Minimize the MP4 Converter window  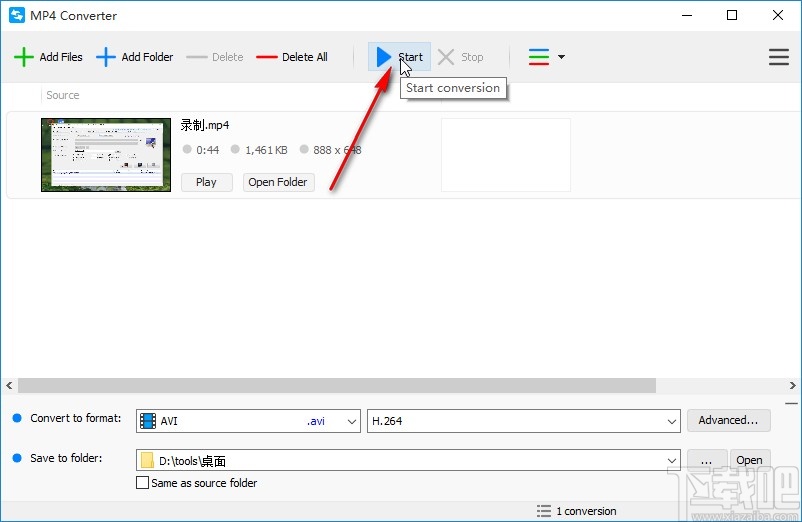687,15
